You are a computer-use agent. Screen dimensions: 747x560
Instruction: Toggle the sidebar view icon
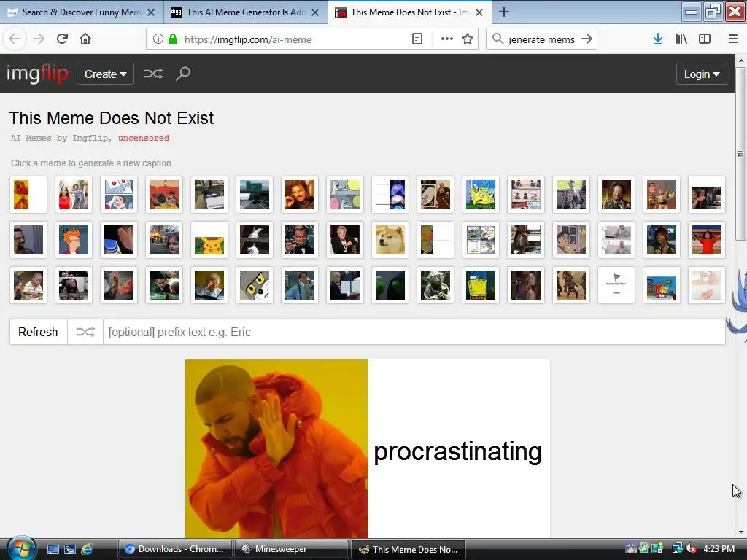pos(705,39)
